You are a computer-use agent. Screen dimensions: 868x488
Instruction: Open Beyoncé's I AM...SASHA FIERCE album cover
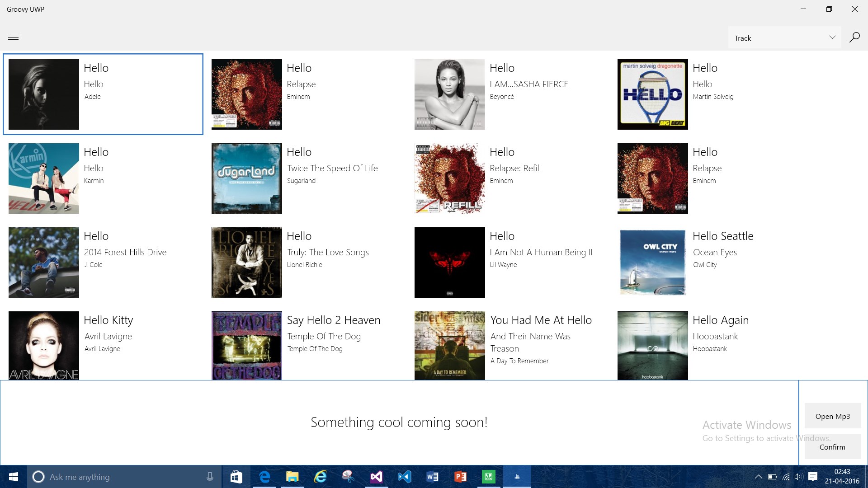point(449,94)
